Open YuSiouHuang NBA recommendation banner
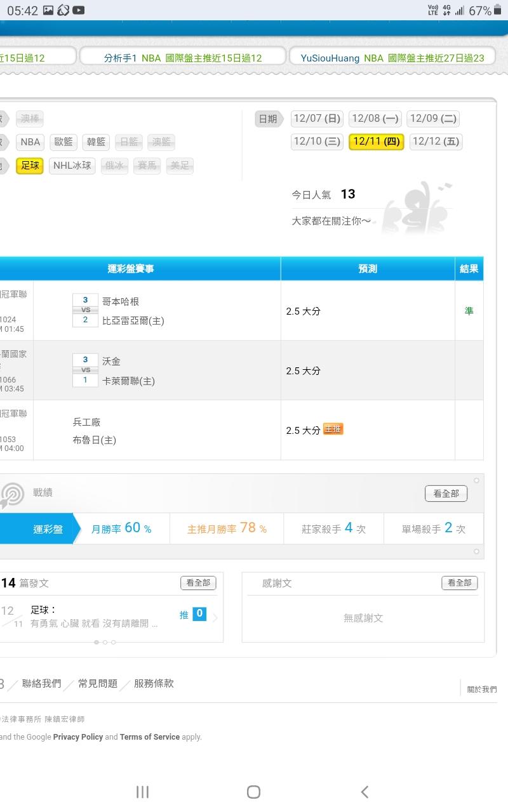The image size is (508, 812). coord(392,58)
